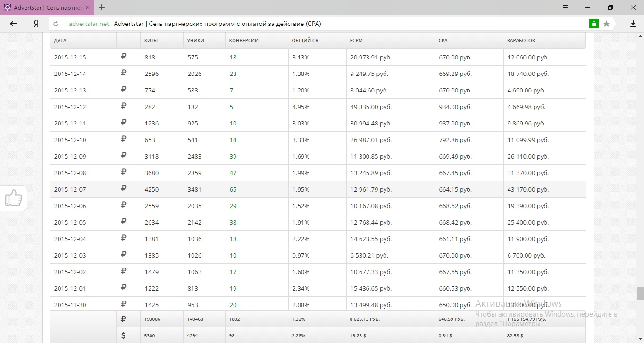Click the ruble icon in the totals row
The height and width of the screenshot is (343, 644).
pyautogui.click(x=124, y=319)
